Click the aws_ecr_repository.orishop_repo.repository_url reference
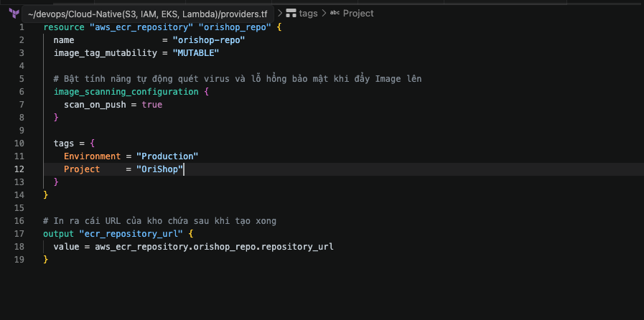 tap(214, 247)
